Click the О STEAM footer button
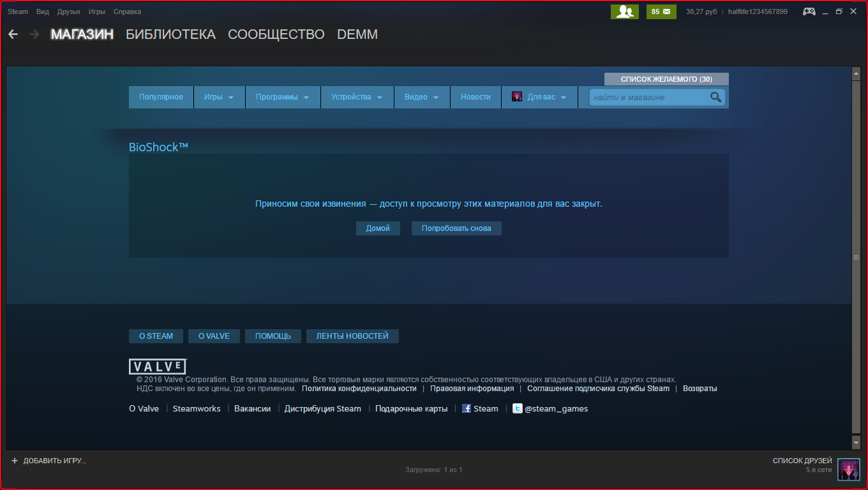 pyautogui.click(x=156, y=336)
